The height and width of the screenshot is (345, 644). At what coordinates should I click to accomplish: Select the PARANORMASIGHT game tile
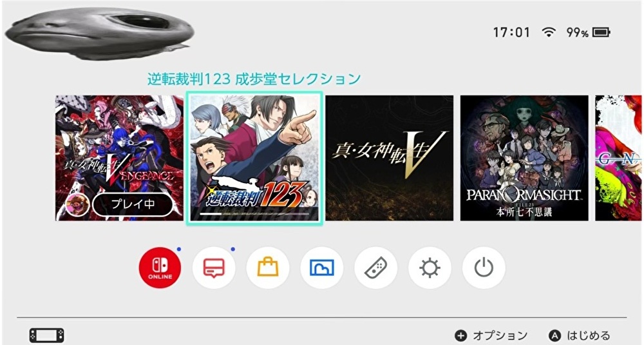524,158
